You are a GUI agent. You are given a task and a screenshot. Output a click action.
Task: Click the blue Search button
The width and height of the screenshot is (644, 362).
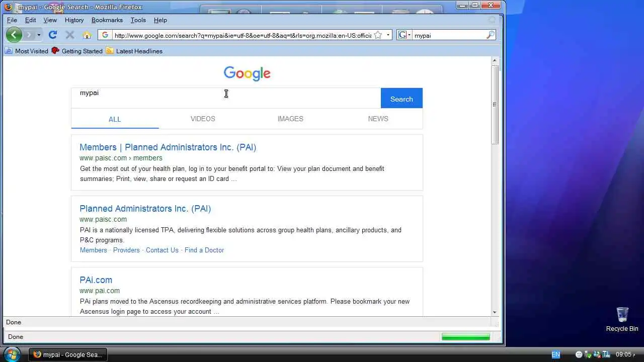pos(401,98)
